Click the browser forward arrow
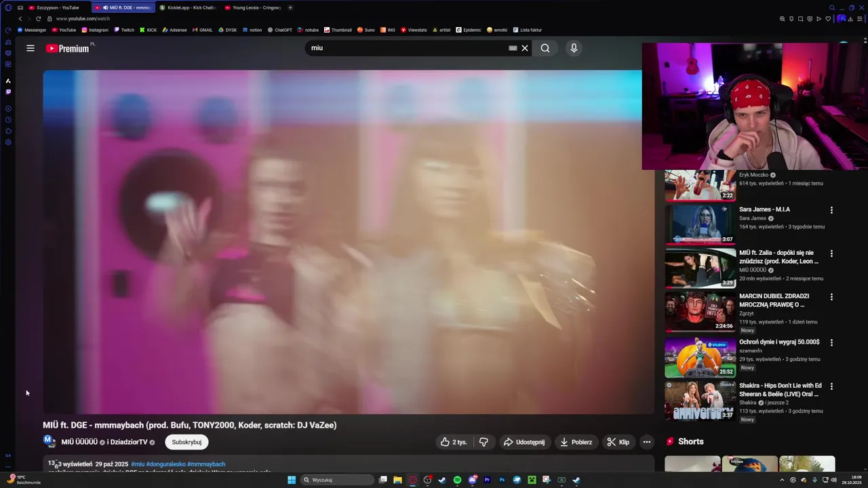The height and width of the screenshot is (488, 868). click(29, 19)
